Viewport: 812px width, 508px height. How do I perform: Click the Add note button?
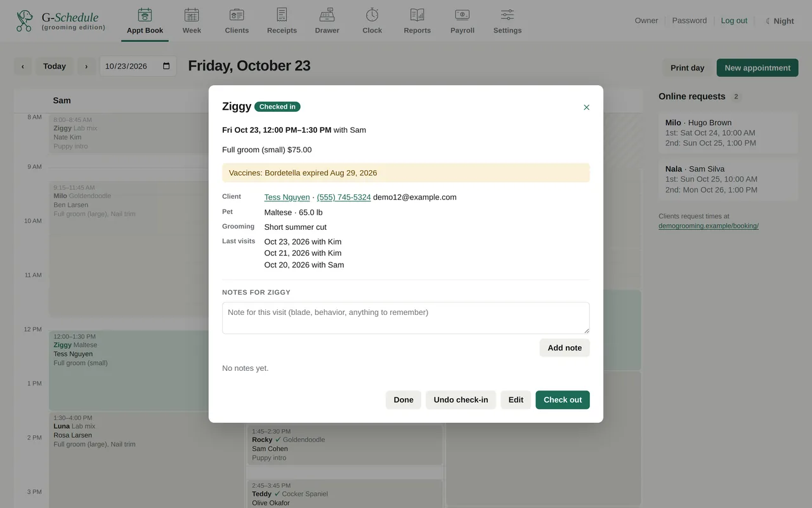click(x=565, y=348)
